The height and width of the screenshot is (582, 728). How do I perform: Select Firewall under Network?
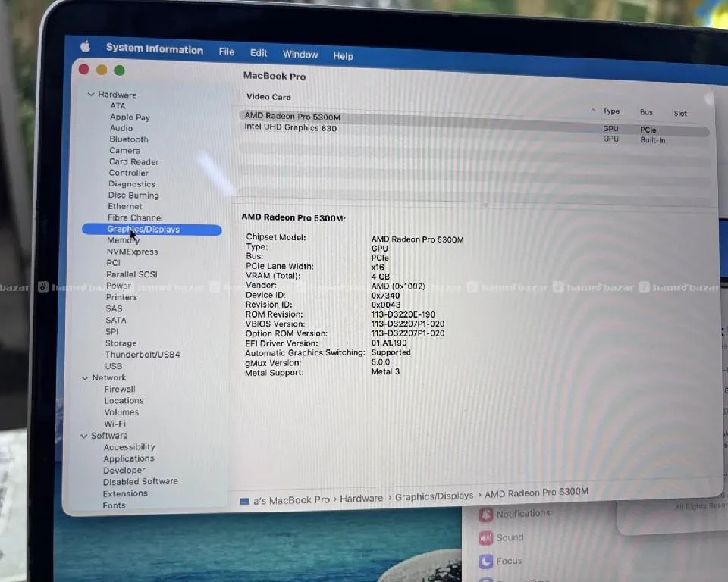(120, 389)
